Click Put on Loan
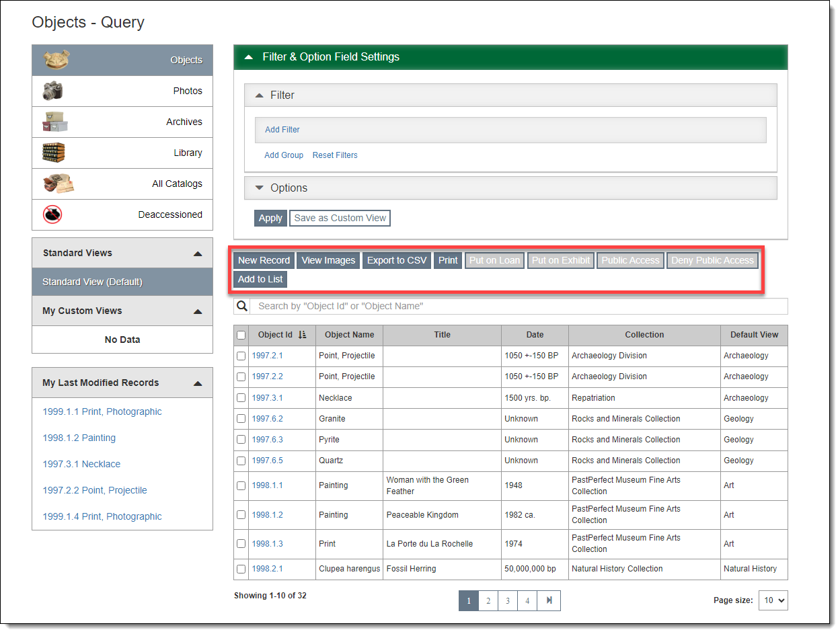840x634 pixels. coord(495,260)
